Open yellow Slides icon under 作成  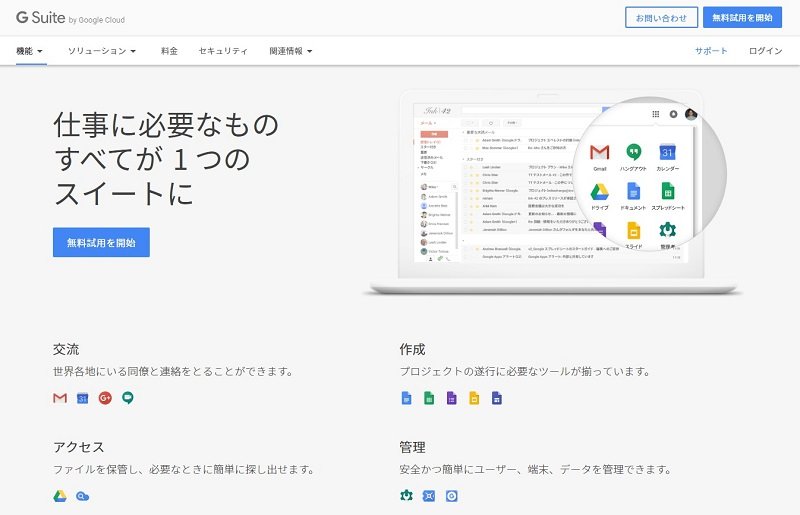474,398
